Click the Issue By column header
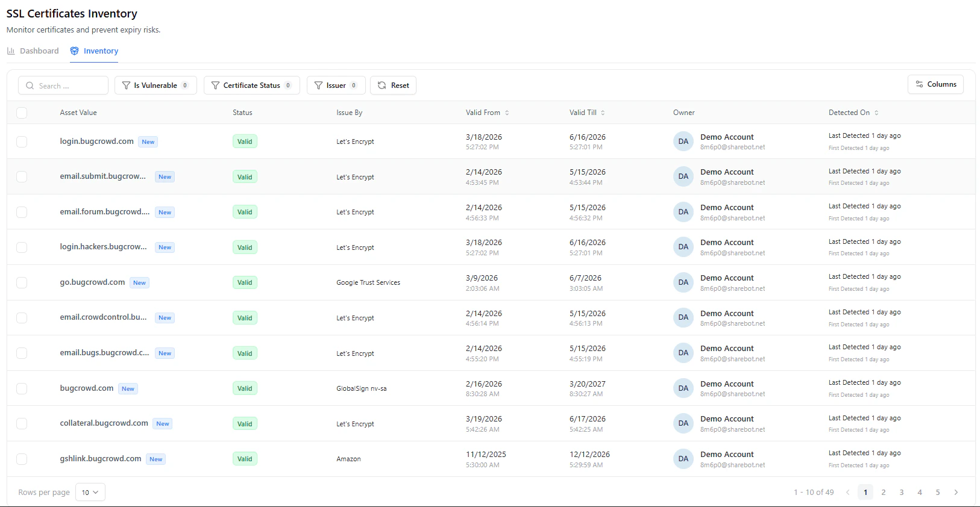The height and width of the screenshot is (507, 980). (350, 113)
